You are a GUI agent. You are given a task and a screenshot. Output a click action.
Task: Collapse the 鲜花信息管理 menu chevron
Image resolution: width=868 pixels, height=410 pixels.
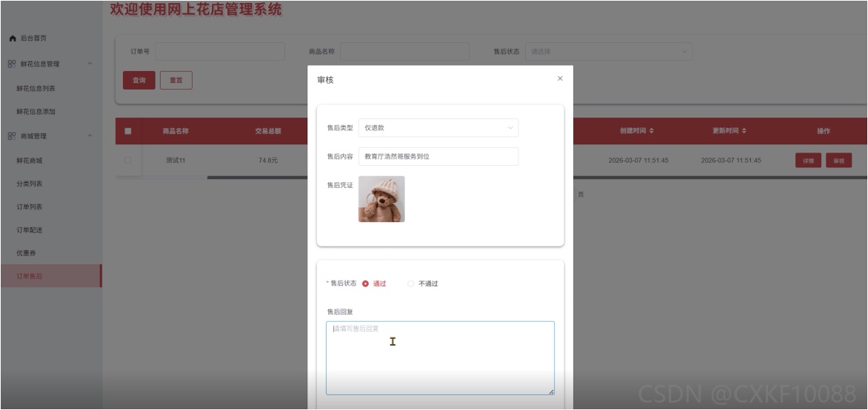pos(90,64)
